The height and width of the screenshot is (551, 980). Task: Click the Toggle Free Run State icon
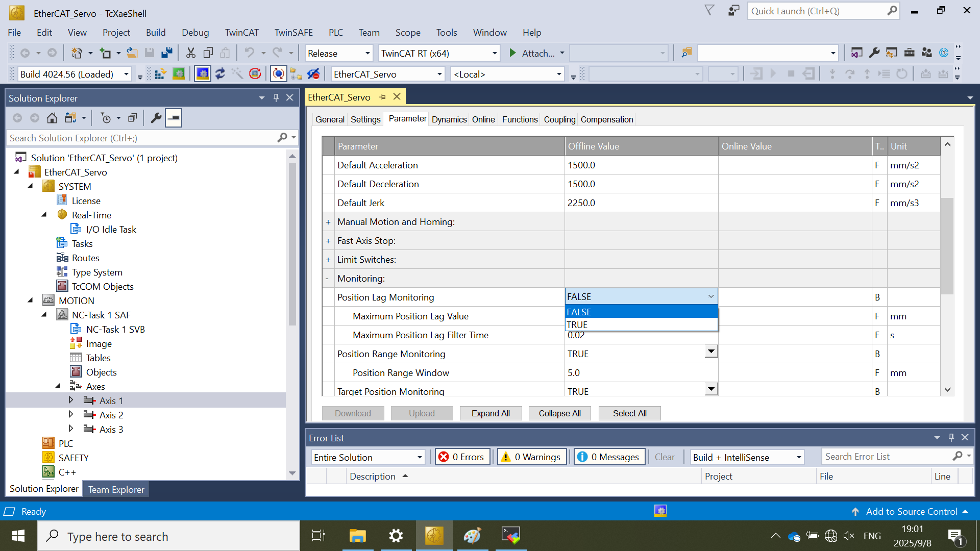click(x=255, y=74)
